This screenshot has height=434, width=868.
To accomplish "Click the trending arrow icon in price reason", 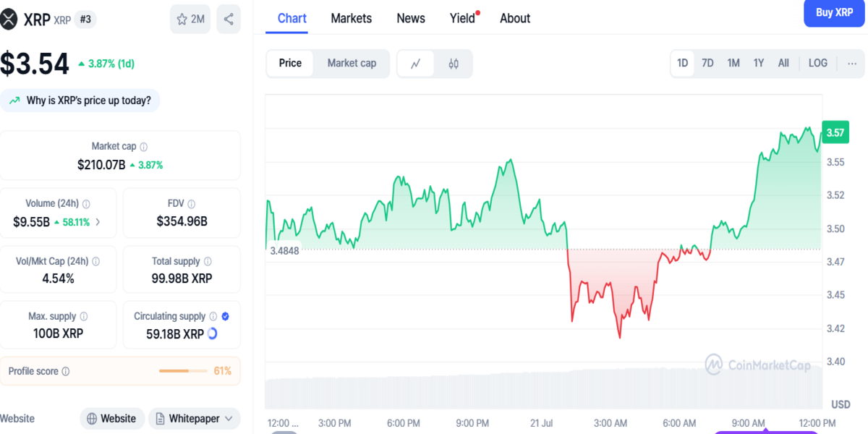I will point(14,101).
